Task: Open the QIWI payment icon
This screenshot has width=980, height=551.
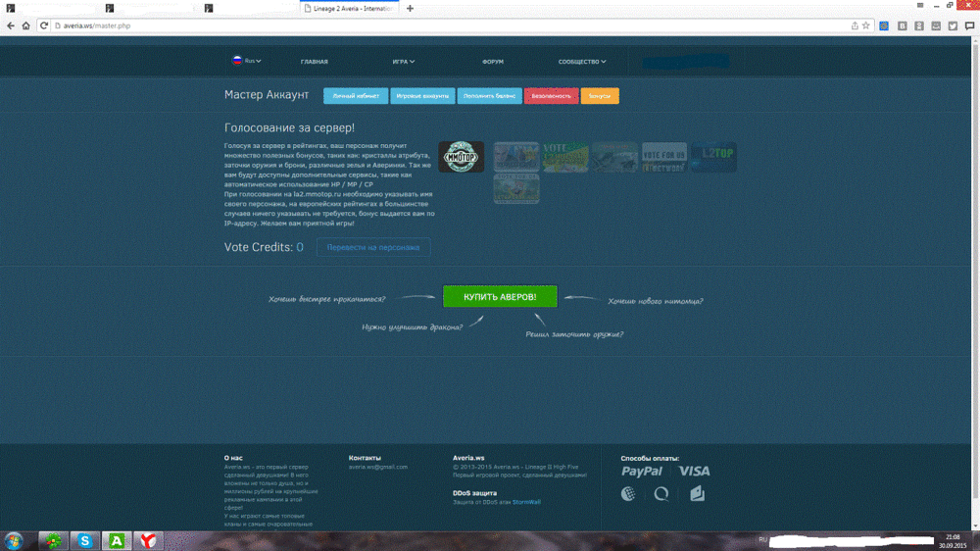Action: [661, 494]
